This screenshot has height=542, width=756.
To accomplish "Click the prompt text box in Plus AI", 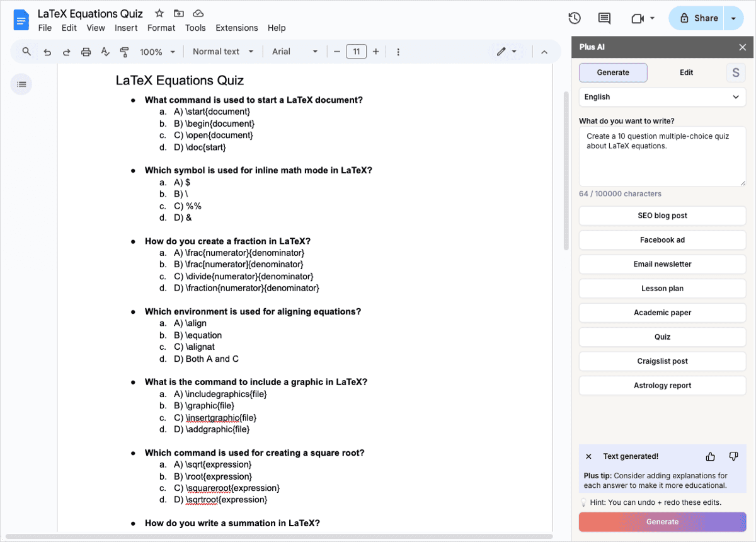I will 662,156.
